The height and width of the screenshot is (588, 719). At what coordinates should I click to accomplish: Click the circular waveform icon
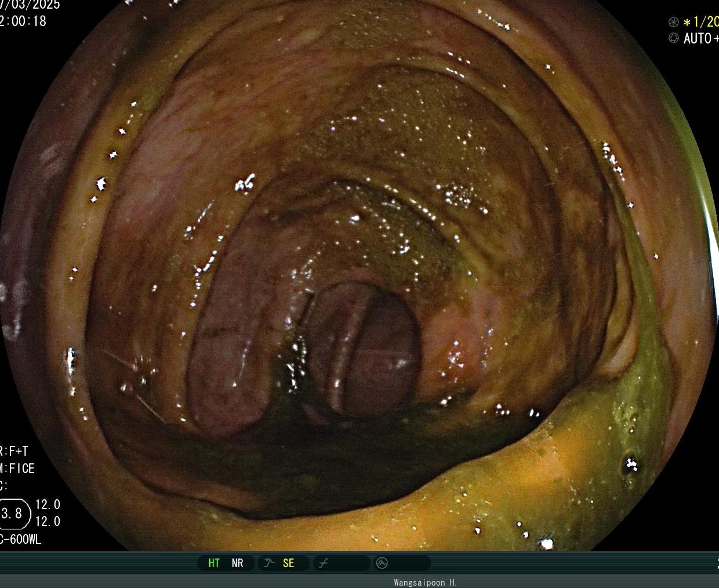(x=382, y=563)
